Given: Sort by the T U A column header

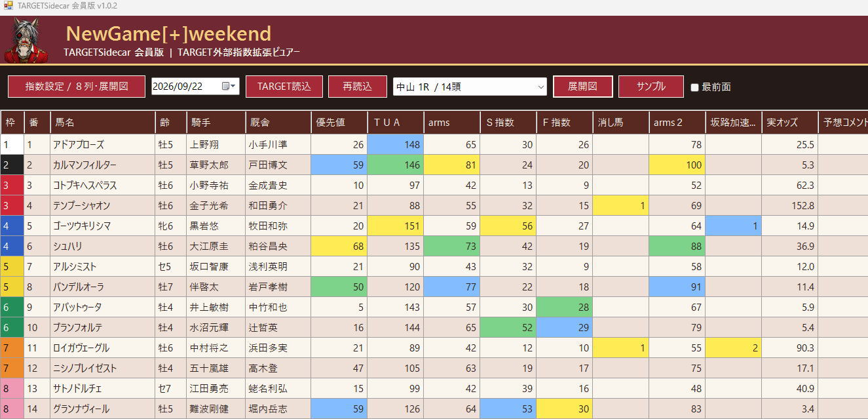Looking at the screenshot, I should (x=396, y=123).
